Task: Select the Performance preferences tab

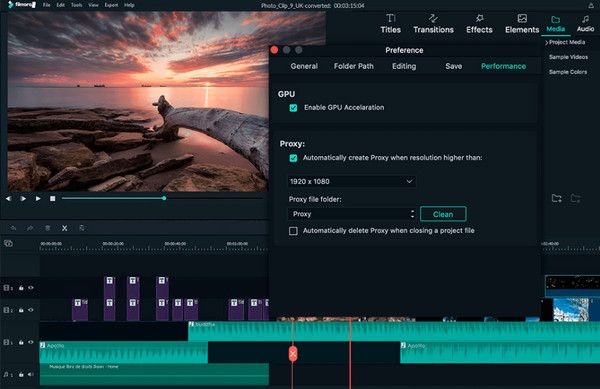Action: click(503, 66)
